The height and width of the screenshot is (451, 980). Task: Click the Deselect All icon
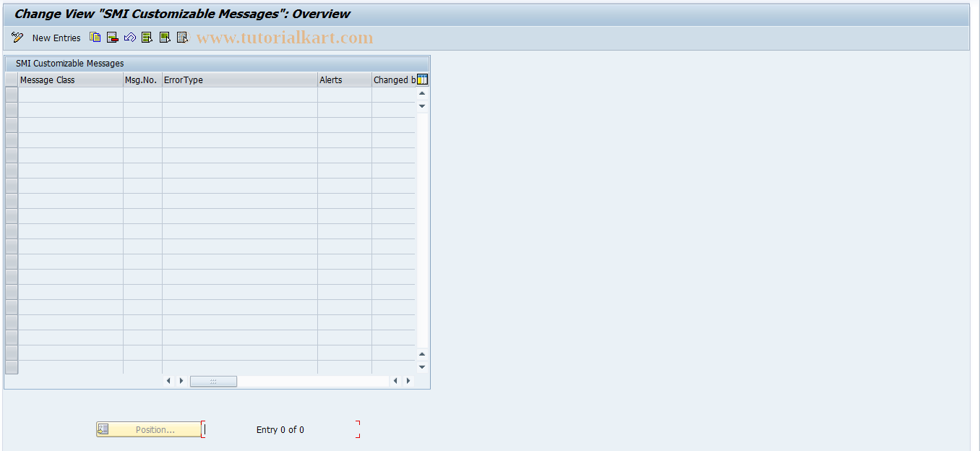tap(182, 38)
